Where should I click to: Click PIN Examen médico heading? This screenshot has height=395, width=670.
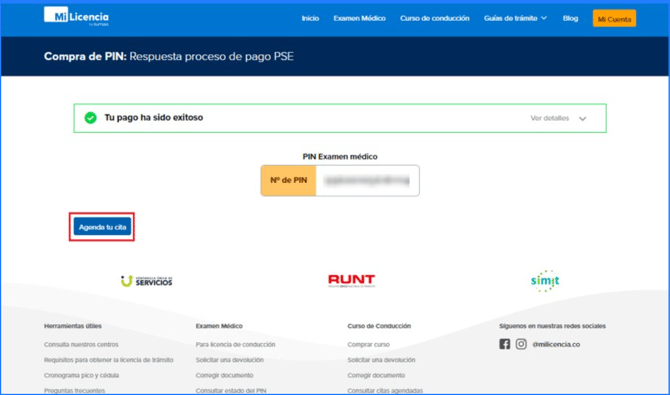click(x=340, y=157)
